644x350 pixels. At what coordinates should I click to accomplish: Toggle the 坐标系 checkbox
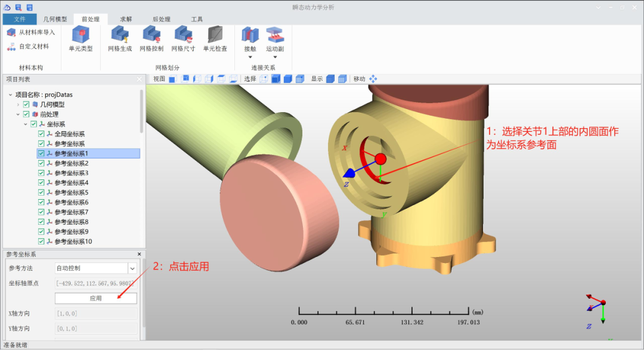point(33,124)
